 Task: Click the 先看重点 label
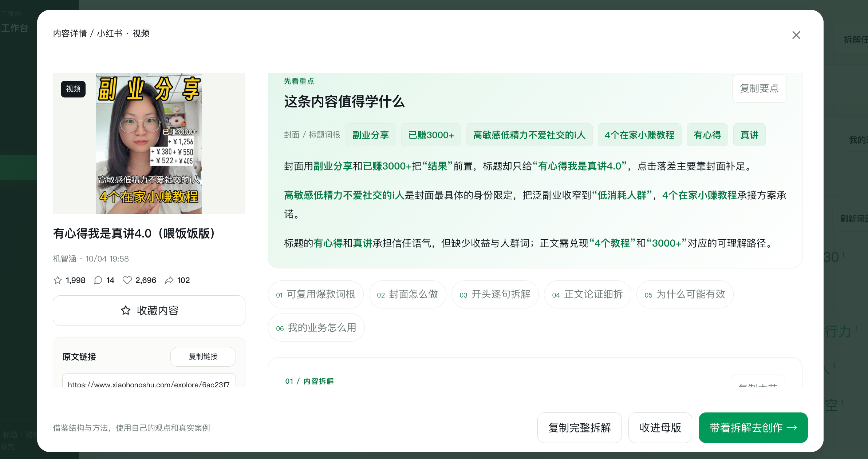pyautogui.click(x=299, y=81)
